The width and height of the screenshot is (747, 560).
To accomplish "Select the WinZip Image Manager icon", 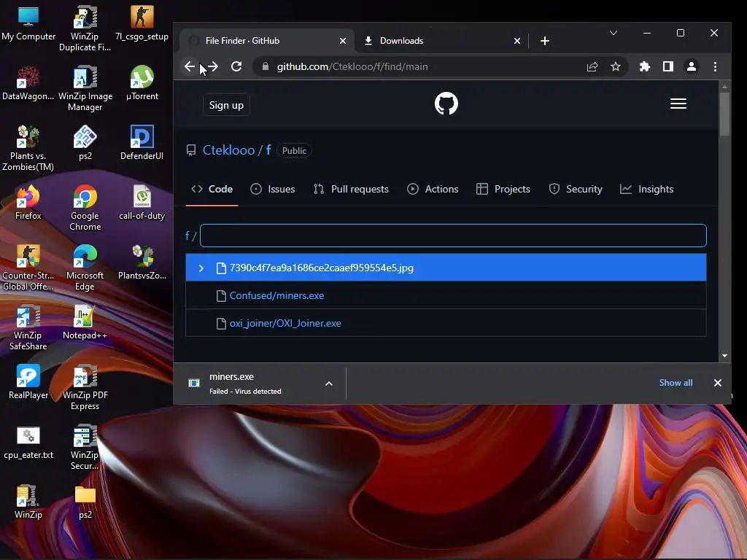I will (85, 88).
